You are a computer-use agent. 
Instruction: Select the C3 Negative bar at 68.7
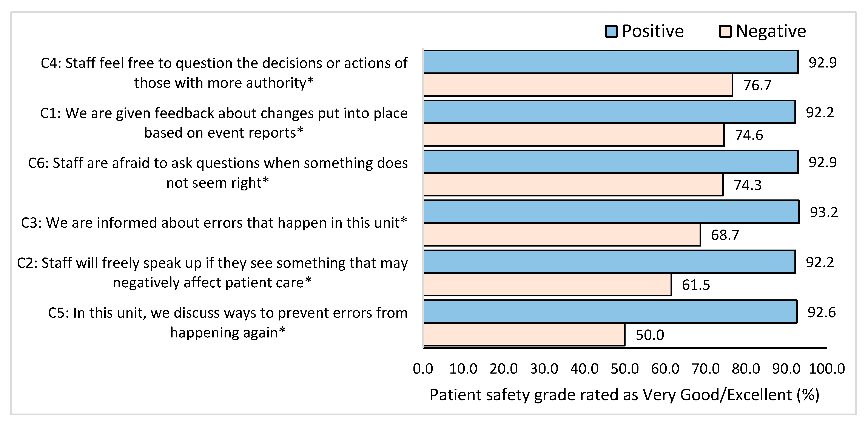pos(562,235)
